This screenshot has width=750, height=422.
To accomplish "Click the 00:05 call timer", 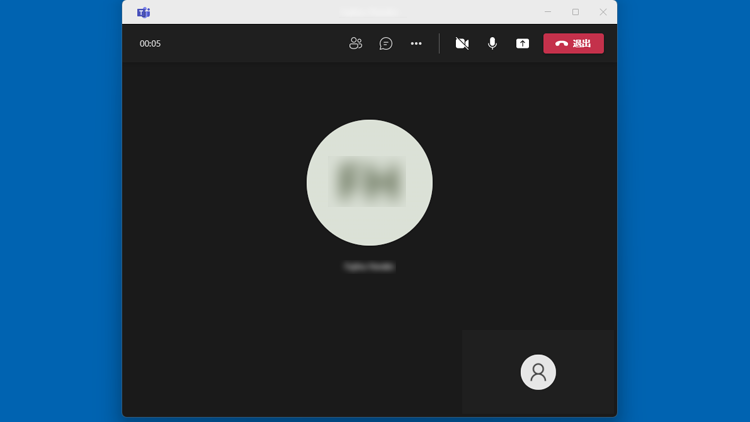I will 150,43.
